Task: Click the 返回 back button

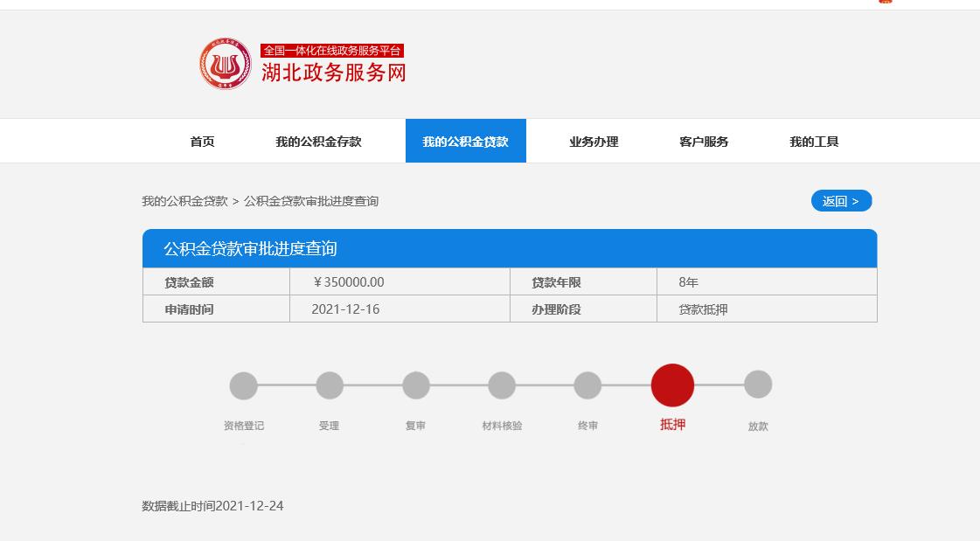Action: pyautogui.click(x=840, y=200)
